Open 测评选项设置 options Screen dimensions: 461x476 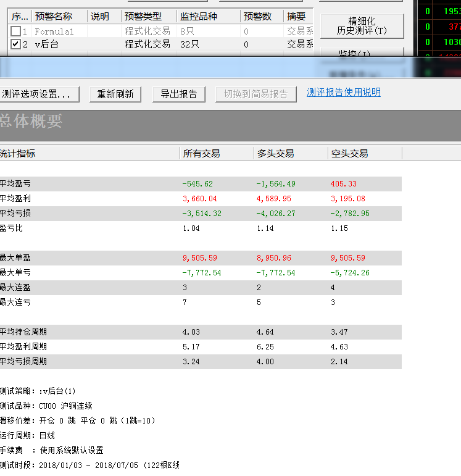coord(39,94)
